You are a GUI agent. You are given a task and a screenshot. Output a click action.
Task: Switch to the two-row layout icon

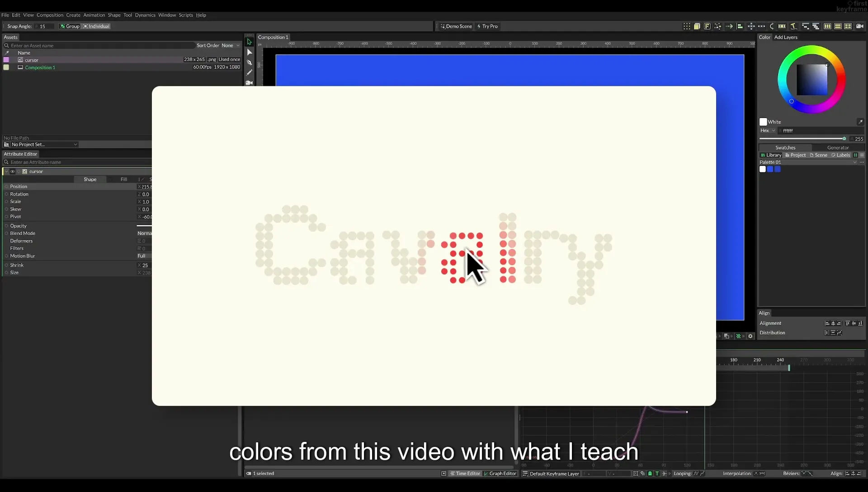pyautogui.click(x=838, y=26)
